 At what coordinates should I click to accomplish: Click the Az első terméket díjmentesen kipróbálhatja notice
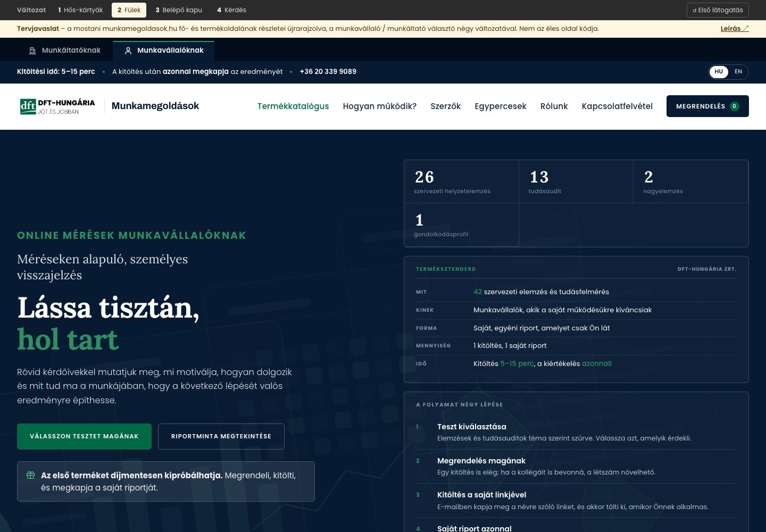166,481
